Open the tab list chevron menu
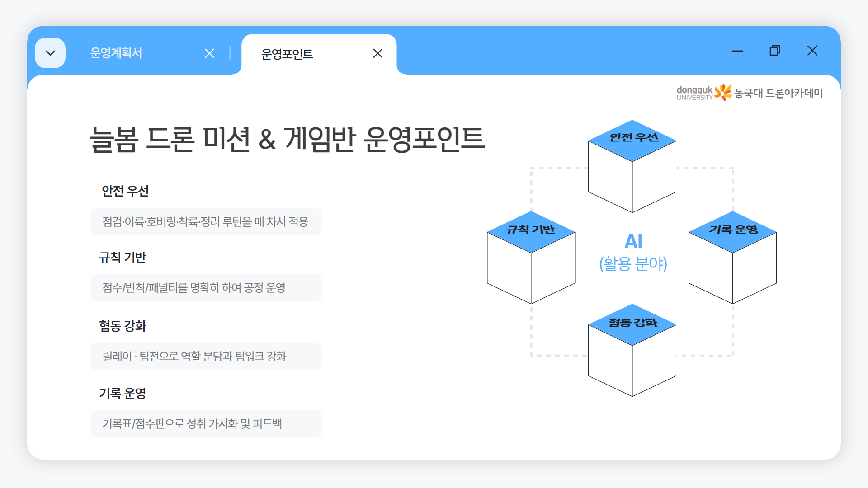 pyautogui.click(x=50, y=52)
